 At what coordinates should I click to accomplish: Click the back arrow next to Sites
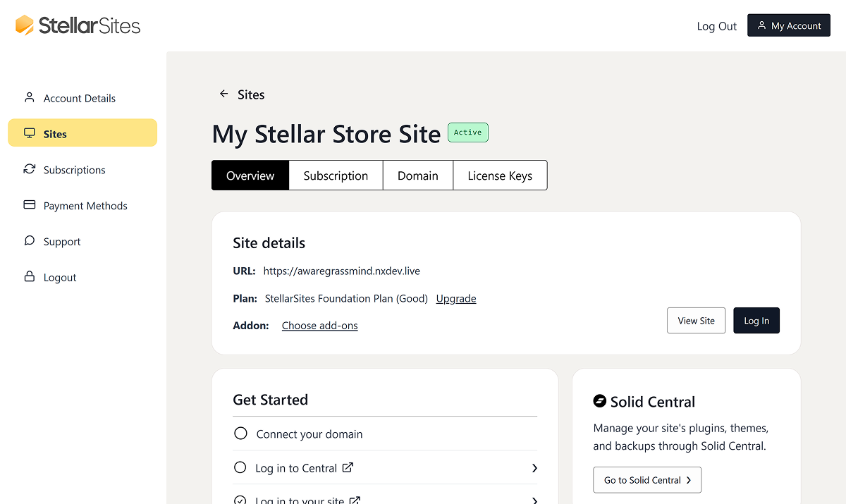pos(223,93)
